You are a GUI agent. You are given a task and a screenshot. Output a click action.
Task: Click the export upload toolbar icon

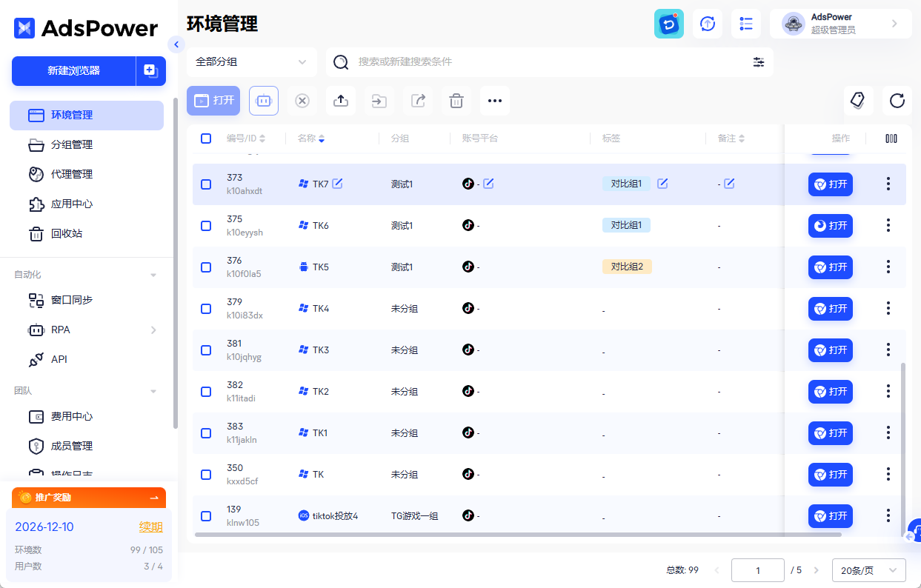341,101
